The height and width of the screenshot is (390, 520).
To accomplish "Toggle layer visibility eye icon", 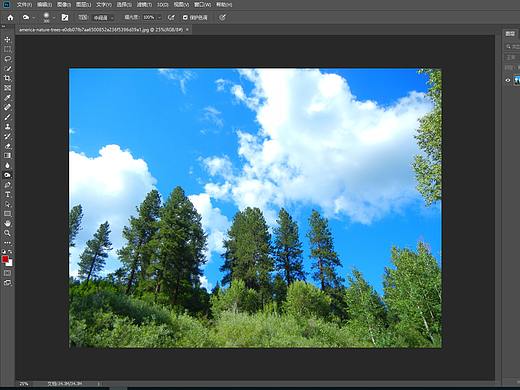I will point(508,80).
